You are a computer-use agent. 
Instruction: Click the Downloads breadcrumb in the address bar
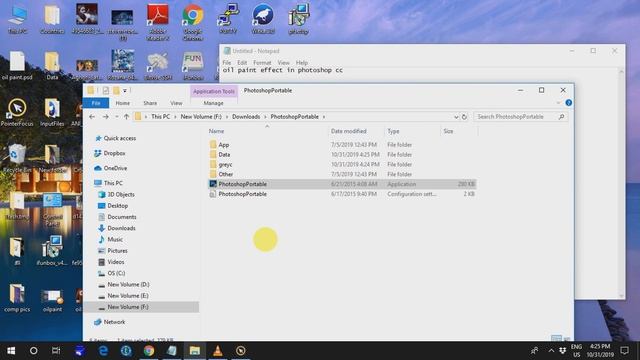pyautogui.click(x=246, y=117)
